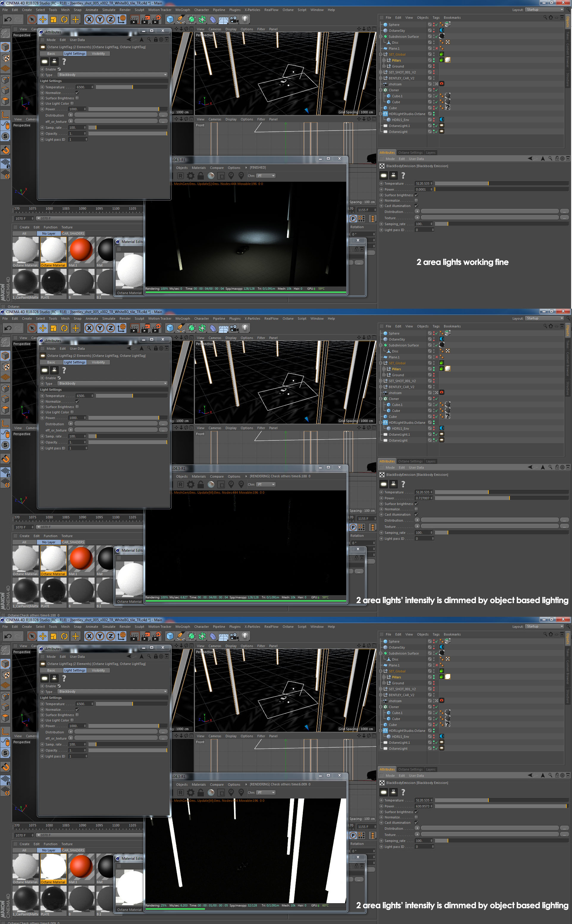Toggle Normalize checkbox in topmost LightTag panel
The width and height of the screenshot is (572, 924).
(x=77, y=93)
